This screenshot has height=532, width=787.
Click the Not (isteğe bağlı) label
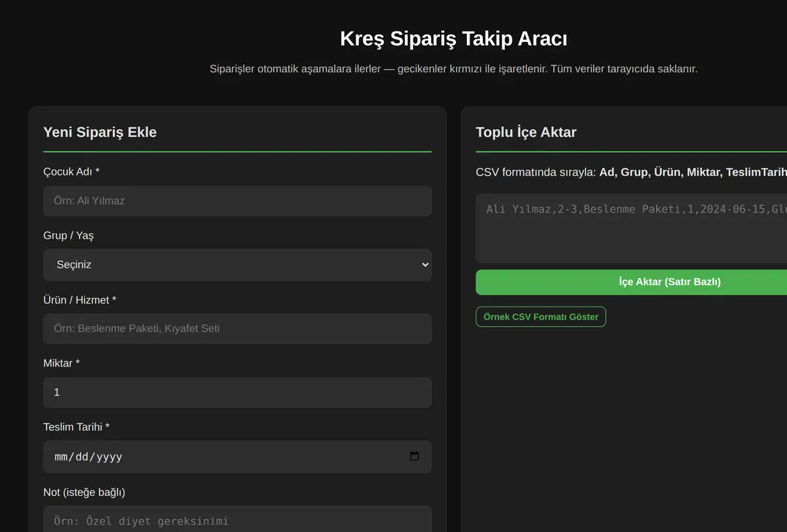pos(84,492)
